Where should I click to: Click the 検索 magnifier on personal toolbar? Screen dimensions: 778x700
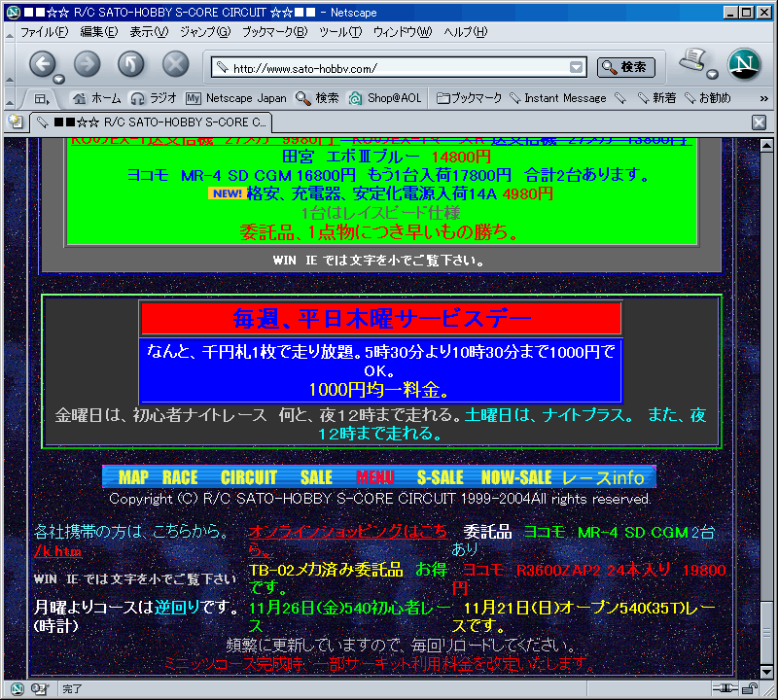pos(317,98)
